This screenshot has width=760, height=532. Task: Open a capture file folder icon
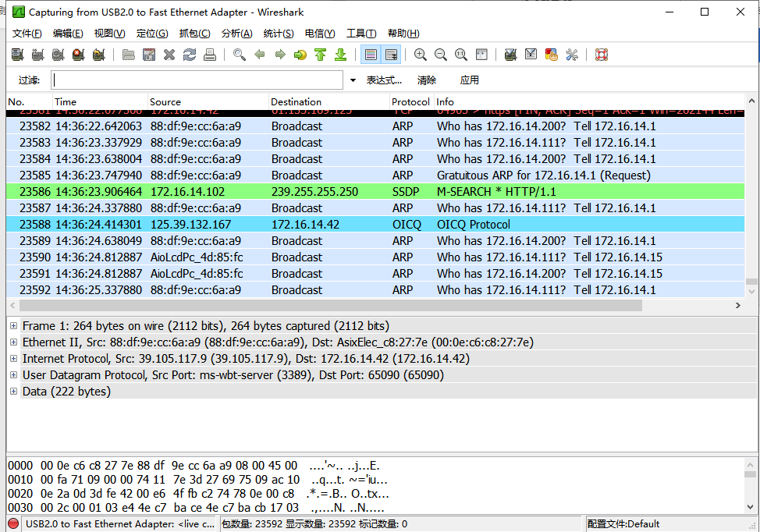(129, 55)
